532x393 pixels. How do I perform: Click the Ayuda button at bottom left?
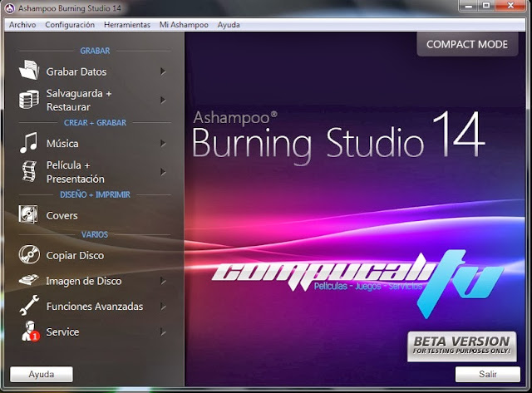[42, 375]
